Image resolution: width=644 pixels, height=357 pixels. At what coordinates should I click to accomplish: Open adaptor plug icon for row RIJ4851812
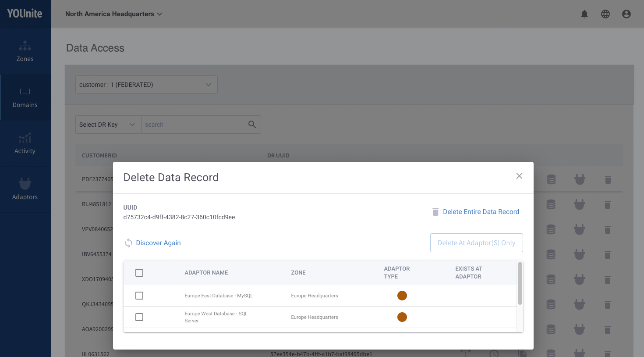coord(580,204)
